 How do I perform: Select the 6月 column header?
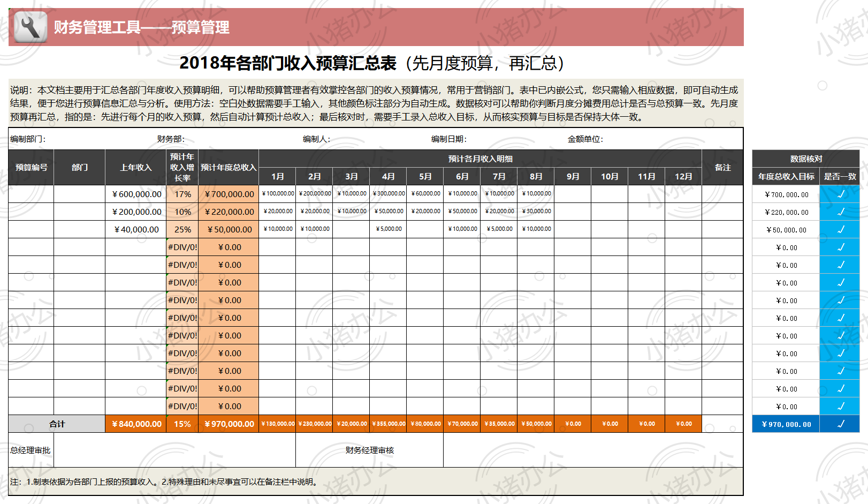click(x=462, y=177)
